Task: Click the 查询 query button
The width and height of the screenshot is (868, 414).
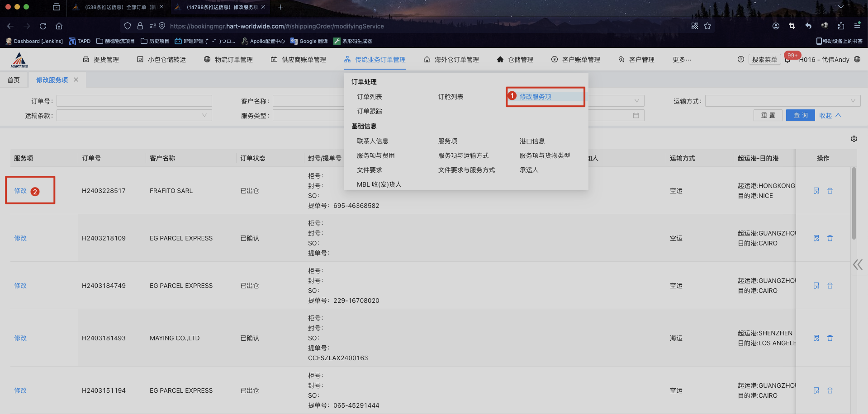Action: click(x=800, y=115)
